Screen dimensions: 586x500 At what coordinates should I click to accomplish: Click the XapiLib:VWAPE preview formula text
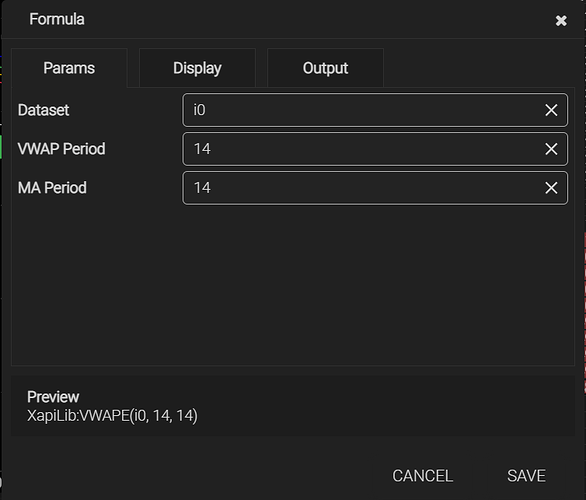click(112, 416)
